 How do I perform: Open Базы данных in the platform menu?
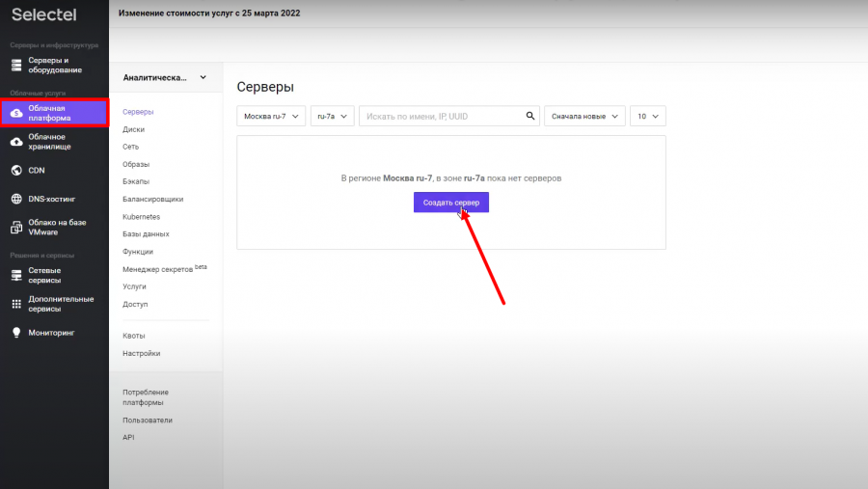click(146, 234)
